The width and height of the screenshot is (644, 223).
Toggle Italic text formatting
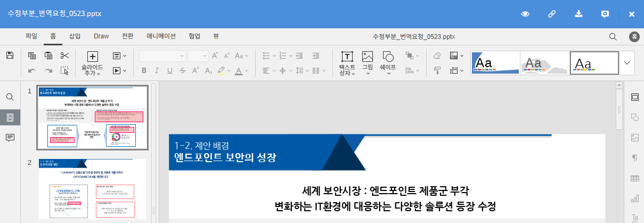pyautogui.click(x=157, y=70)
